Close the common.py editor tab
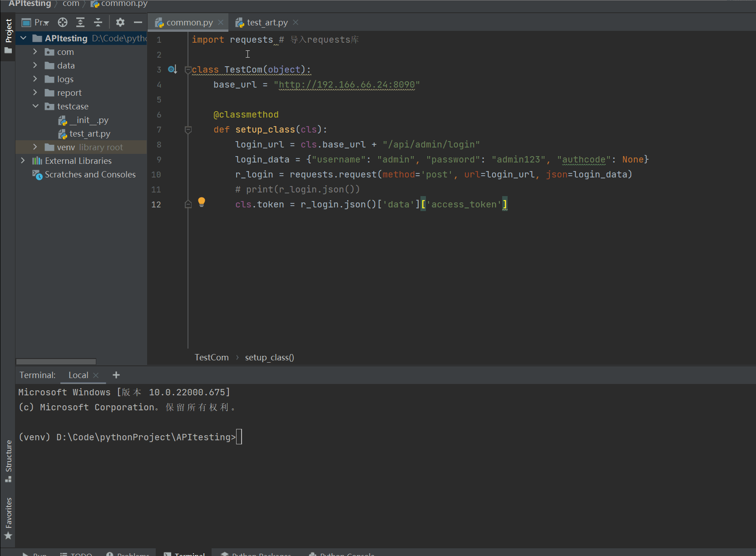The image size is (756, 556). 221,22
